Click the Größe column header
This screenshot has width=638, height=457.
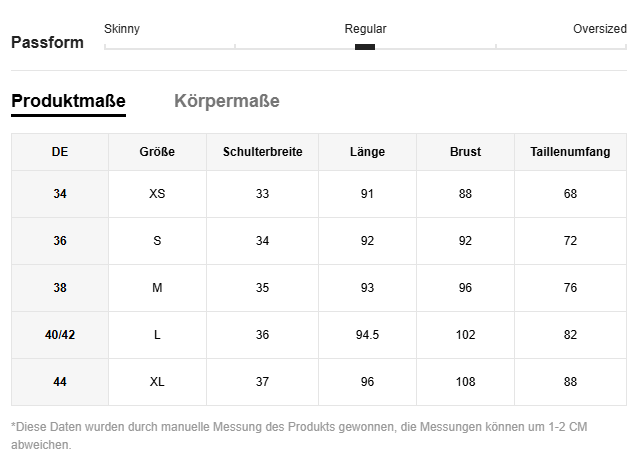pos(157,152)
